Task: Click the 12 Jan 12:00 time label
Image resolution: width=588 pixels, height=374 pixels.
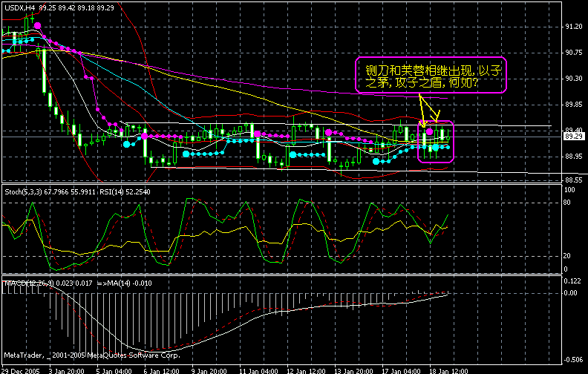Action: tap(306, 371)
